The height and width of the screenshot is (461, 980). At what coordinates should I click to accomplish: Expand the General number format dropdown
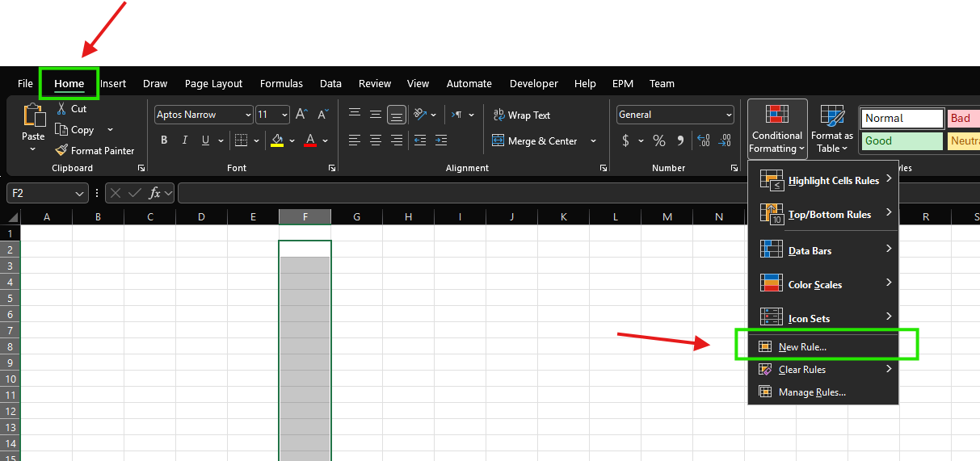coord(729,115)
